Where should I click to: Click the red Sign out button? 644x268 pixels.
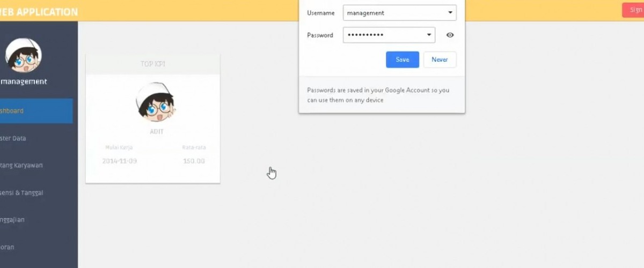(634, 10)
